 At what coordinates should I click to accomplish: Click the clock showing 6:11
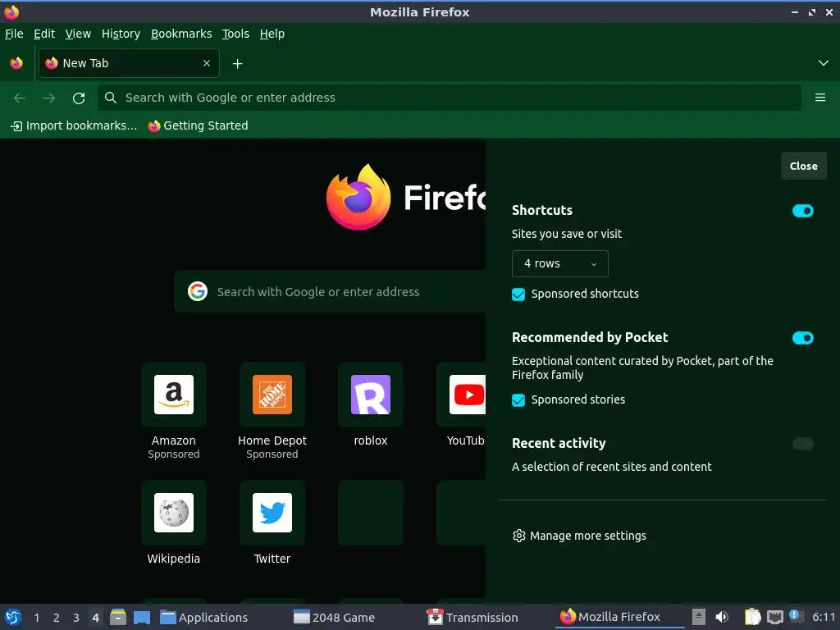pos(823,617)
